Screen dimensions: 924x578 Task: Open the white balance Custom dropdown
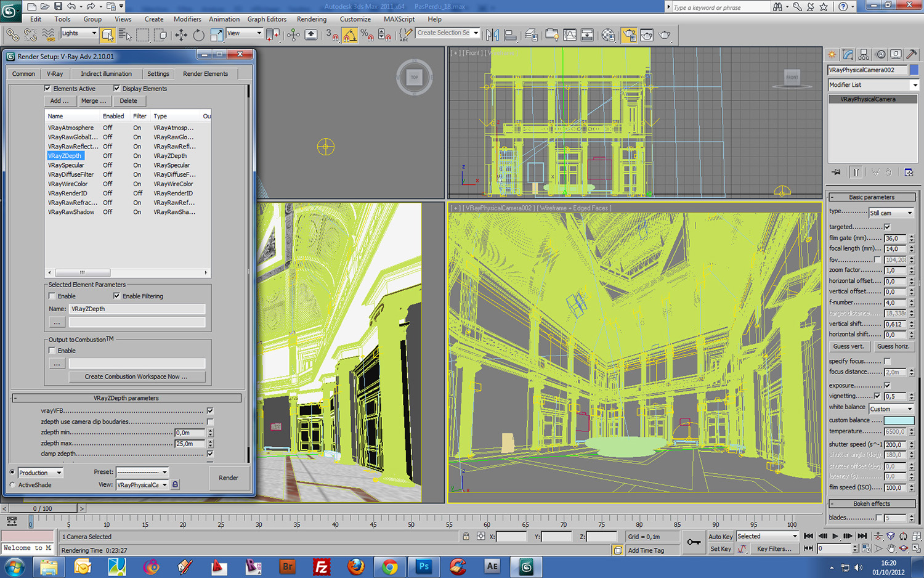[891, 409]
